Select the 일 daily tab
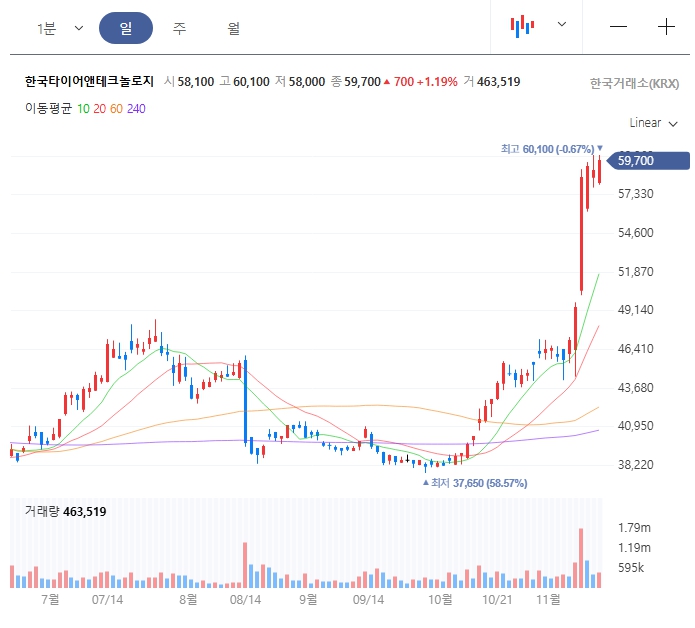695x628 pixels. [x=126, y=28]
